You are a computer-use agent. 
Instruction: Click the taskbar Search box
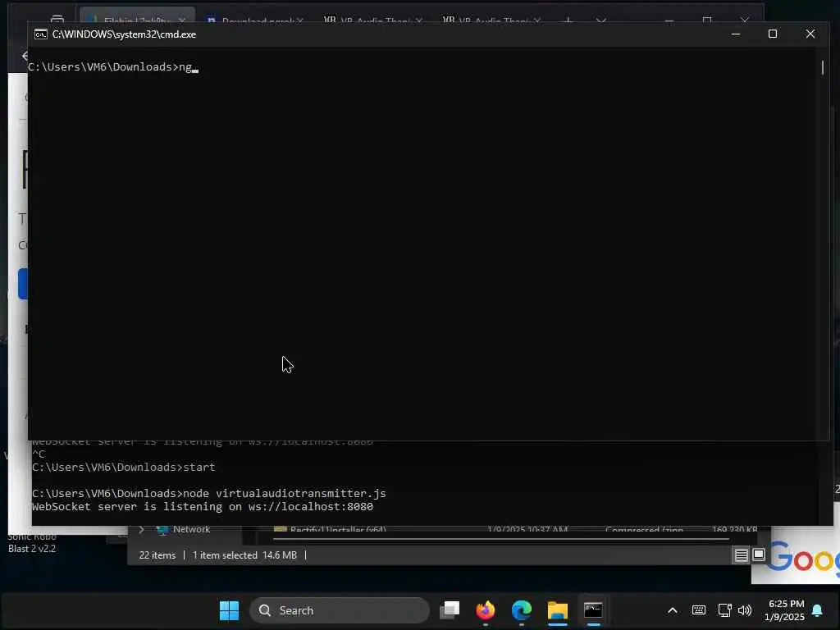pos(340,610)
